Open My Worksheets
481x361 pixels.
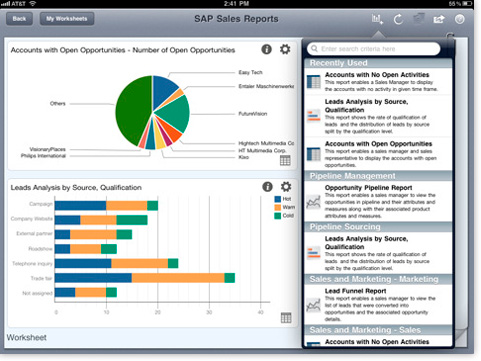67,19
